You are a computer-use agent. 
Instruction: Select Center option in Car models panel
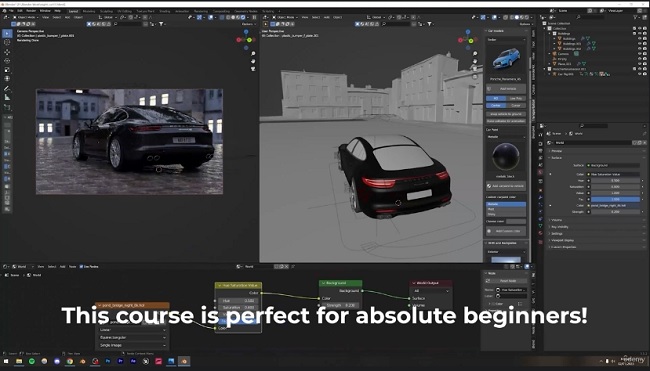pos(496,105)
